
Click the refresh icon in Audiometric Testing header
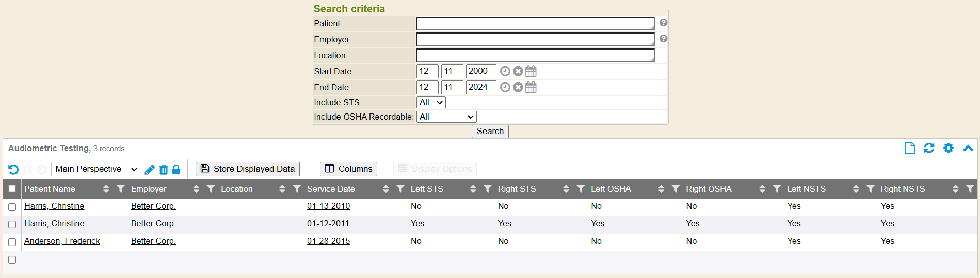(929, 148)
